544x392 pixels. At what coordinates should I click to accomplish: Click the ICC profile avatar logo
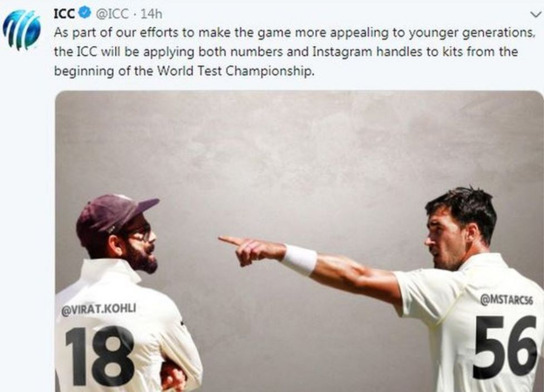point(22,30)
